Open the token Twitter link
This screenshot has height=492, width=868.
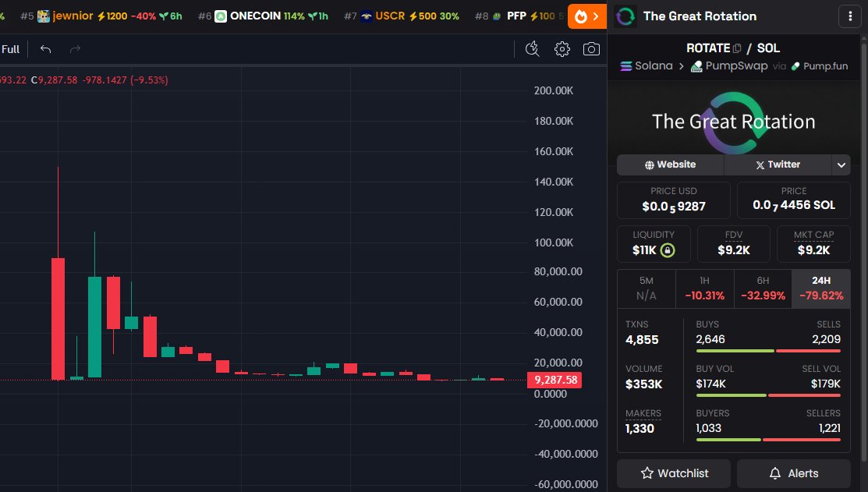tap(778, 165)
